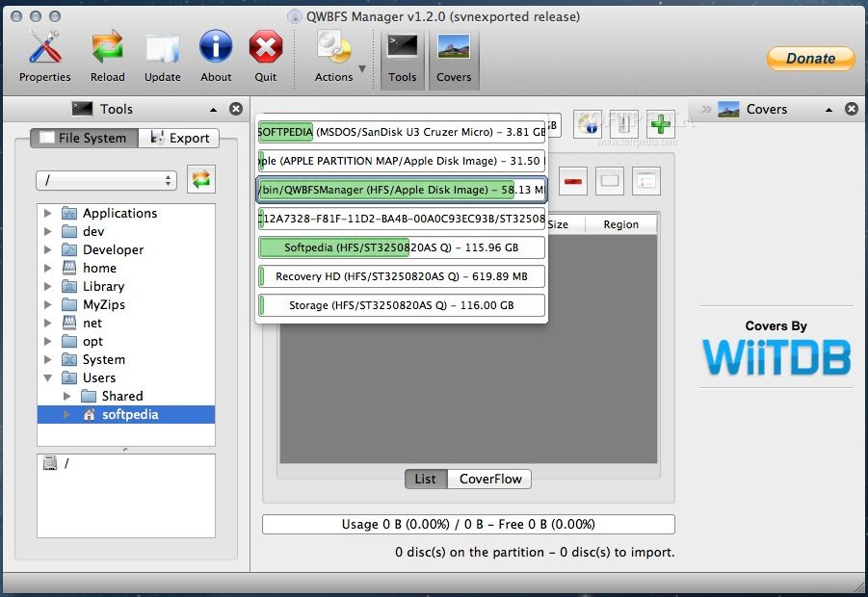868x597 pixels.
Task: Expand the net folder
Action: pyautogui.click(x=47, y=323)
